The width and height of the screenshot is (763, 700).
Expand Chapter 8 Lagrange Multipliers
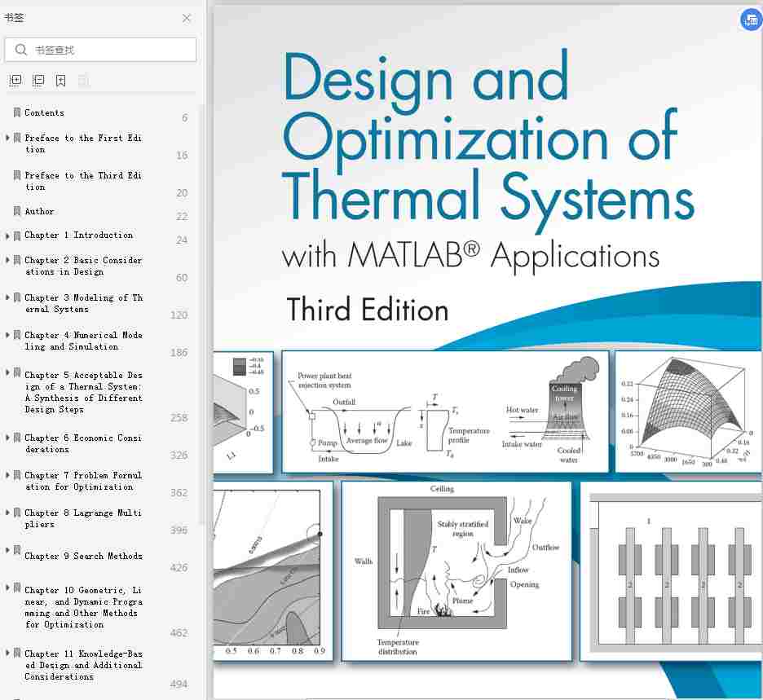(7, 513)
